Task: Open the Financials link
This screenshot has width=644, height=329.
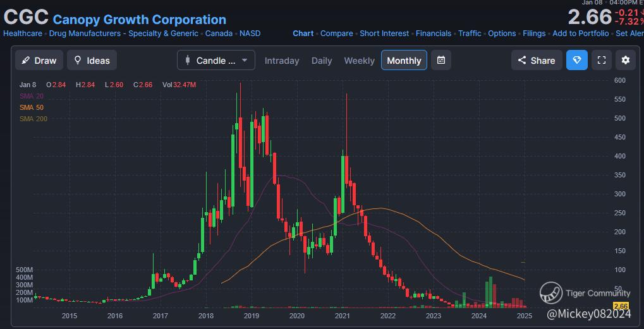Action: (x=434, y=33)
